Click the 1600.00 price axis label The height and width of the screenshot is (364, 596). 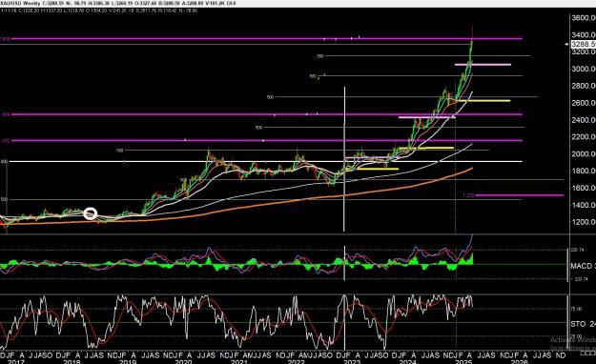584,188
